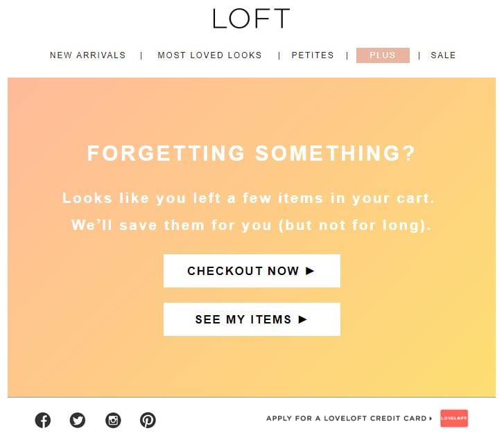Viewport: 504px width, 435px height.
Task: Open the Twitter bird icon
Action: 78,420
